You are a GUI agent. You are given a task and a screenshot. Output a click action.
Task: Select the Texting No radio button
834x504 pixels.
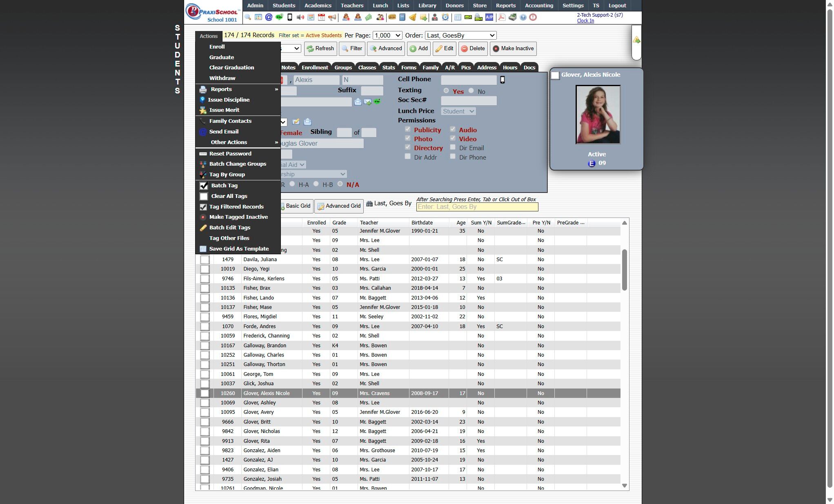coord(471,91)
